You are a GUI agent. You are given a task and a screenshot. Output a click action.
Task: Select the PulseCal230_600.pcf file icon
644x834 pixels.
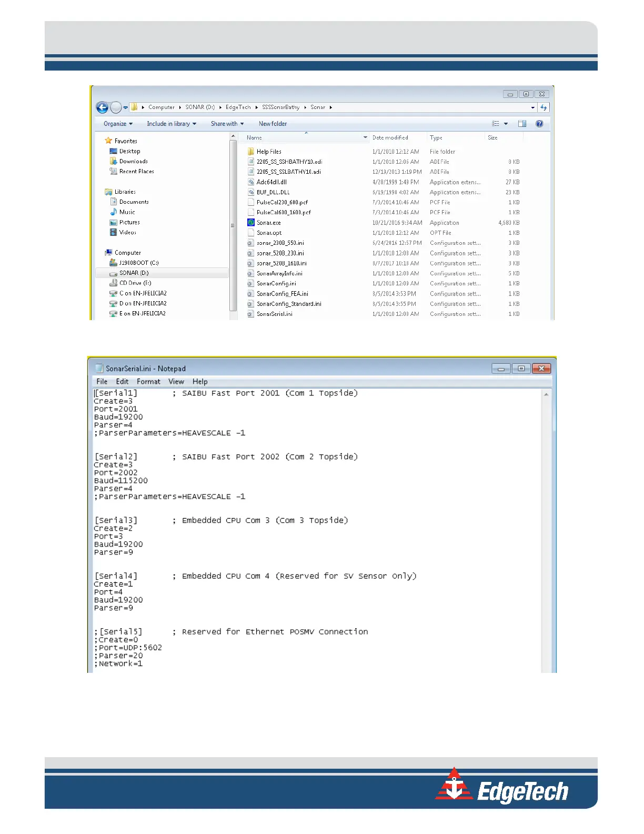251,202
